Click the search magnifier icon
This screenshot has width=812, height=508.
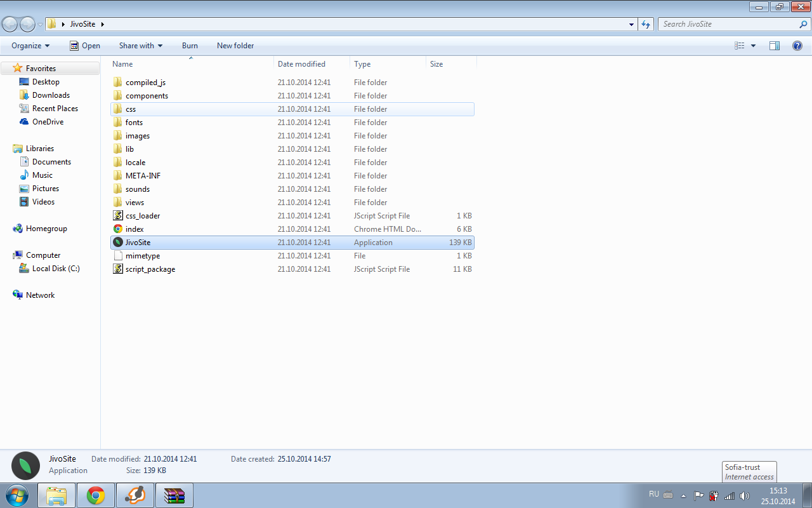(x=803, y=24)
